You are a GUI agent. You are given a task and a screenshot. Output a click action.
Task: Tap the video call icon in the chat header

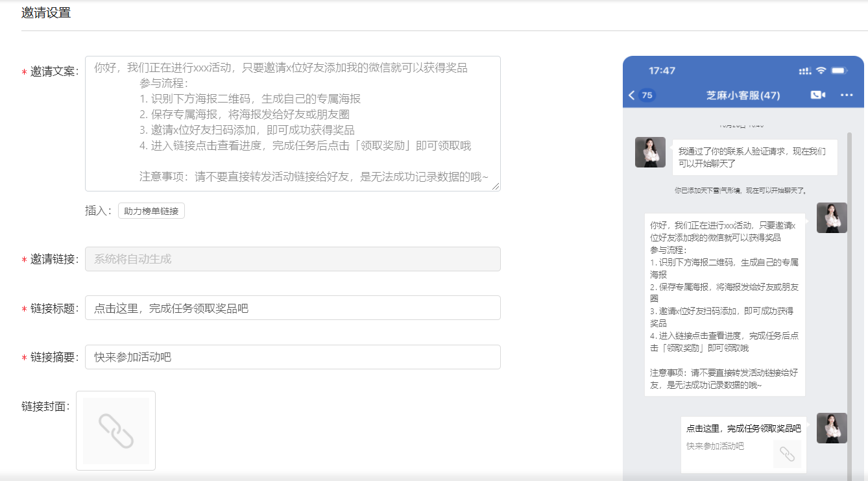click(817, 95)
